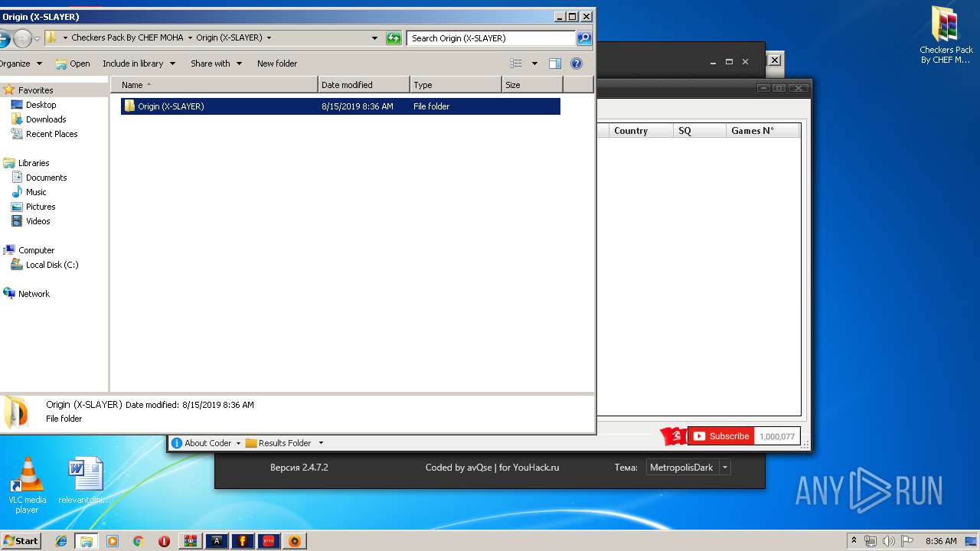This screenshot has height=551, width=980.
Task: Toggle the preview pane icon
Action: (555, 64)
